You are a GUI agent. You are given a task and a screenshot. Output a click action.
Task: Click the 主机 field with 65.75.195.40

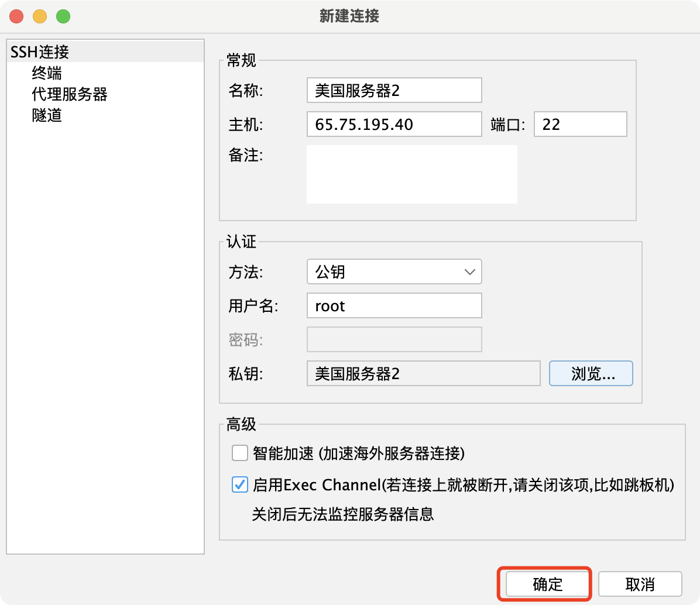coord(394,124)
